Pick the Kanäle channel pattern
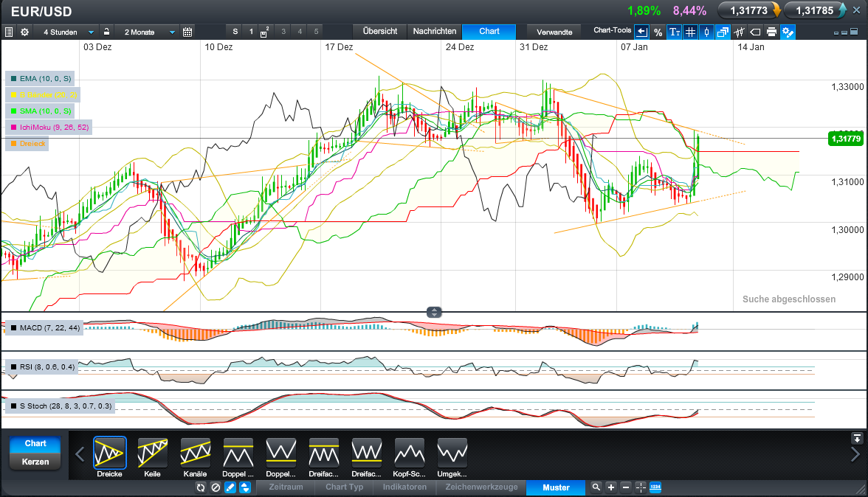Screen dimensions: 868x497 point(196,453)
